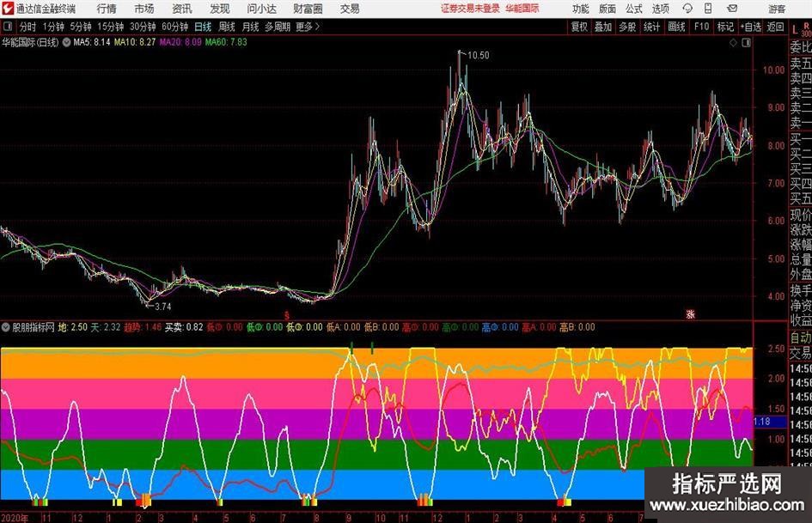
Task: Toggle the left sidebar panel icon
Action: click(x=8, y=27)
